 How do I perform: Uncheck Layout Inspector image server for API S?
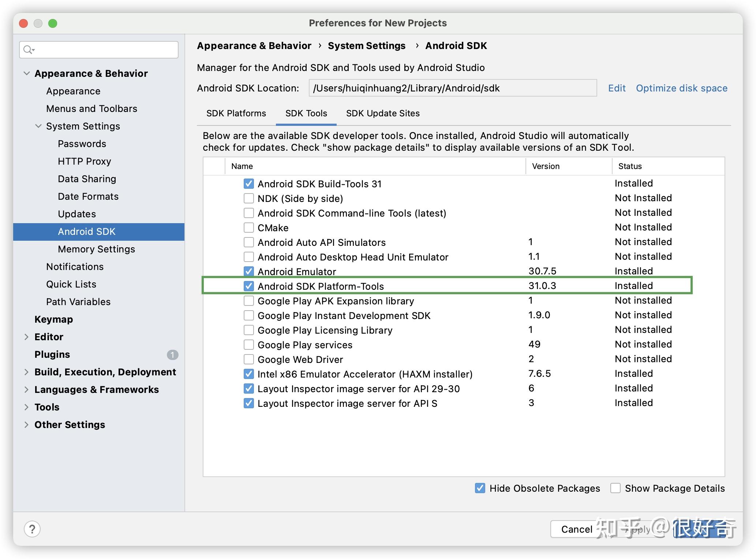click(x=249, y=403)
